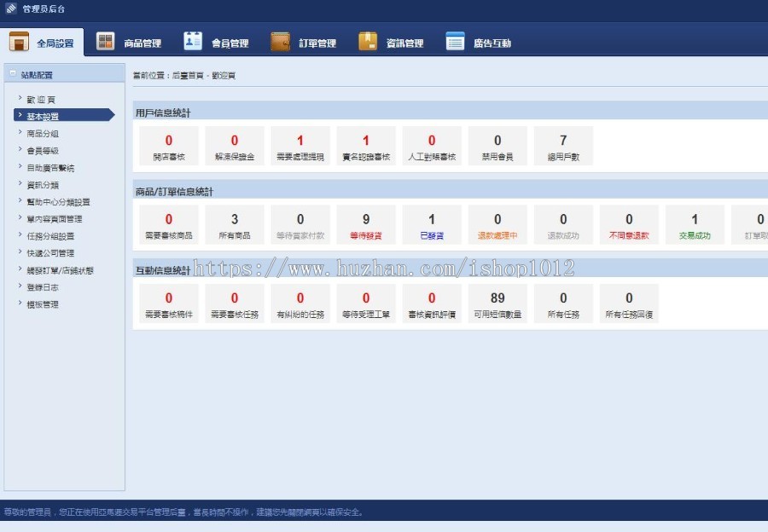The height and width of the screenshot is (532, 768).
Task: Click the highlighted 基本設置 sidebar item
Action: click(x=46, y=116)
